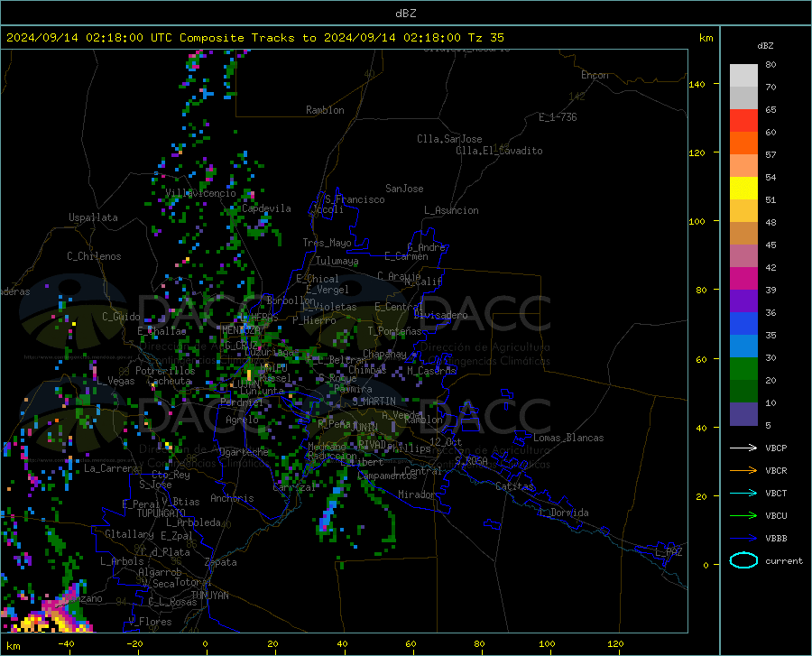
Task: Click the S_MARTIN map label
Action: tap(374, 402)
